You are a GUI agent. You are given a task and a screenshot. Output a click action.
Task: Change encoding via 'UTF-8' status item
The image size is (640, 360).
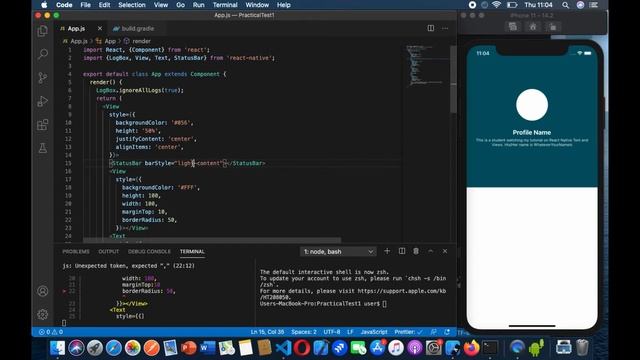coord(332,332)
